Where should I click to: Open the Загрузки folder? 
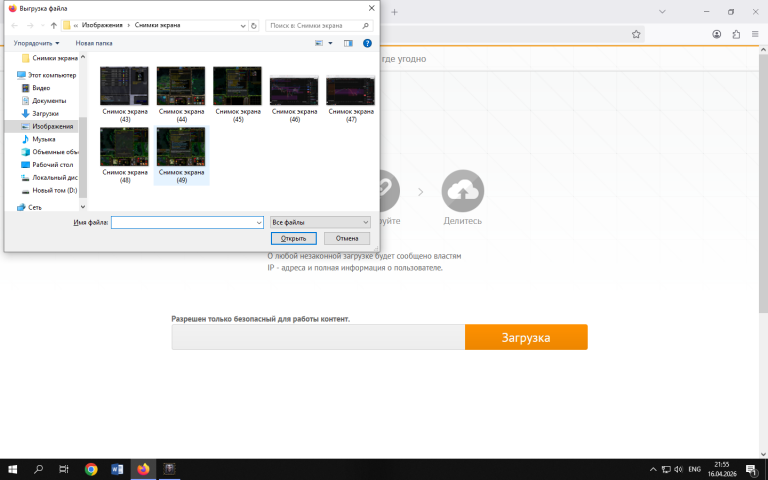tap(40, 113)
